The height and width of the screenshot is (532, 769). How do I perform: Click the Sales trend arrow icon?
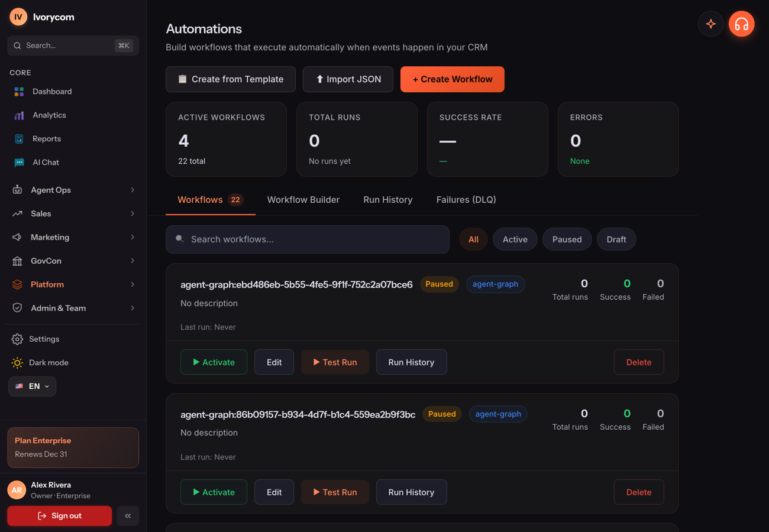click(17, 213)
